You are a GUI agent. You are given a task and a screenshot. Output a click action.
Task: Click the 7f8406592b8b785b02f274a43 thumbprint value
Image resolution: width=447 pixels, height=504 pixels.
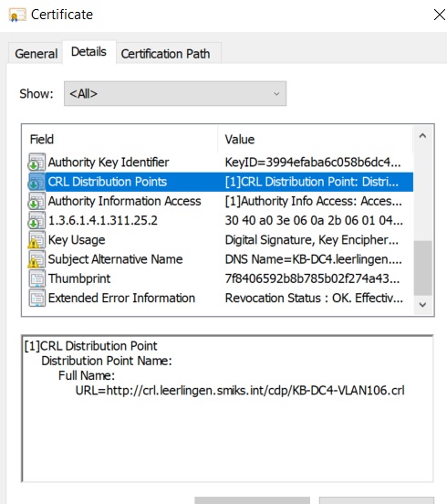point(312,278)
